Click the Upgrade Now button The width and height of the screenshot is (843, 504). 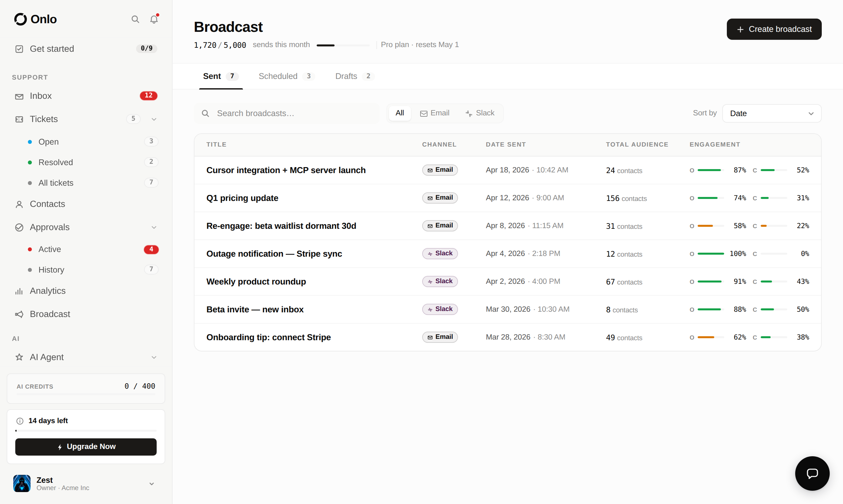click(86, 447)
